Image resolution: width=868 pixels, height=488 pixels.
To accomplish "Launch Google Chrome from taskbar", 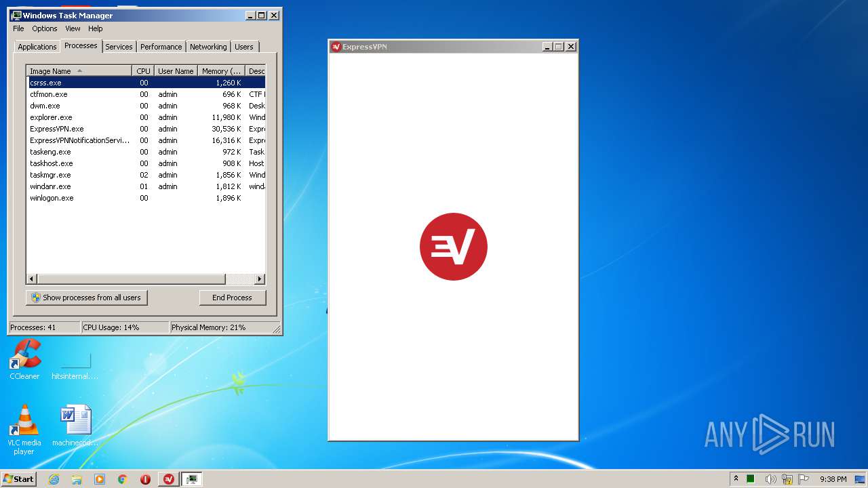I will [x=122, y=479].
